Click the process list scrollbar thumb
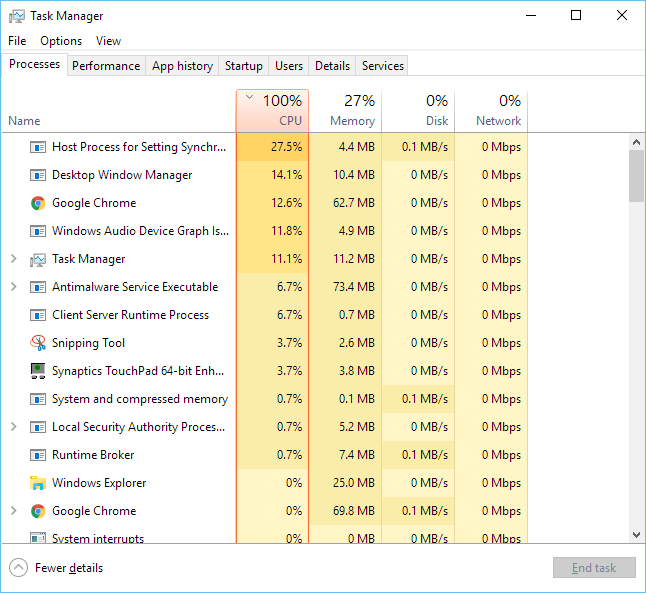Image resolution: width=646 pixels, height=593 pixels. click(x=637, y=176)
